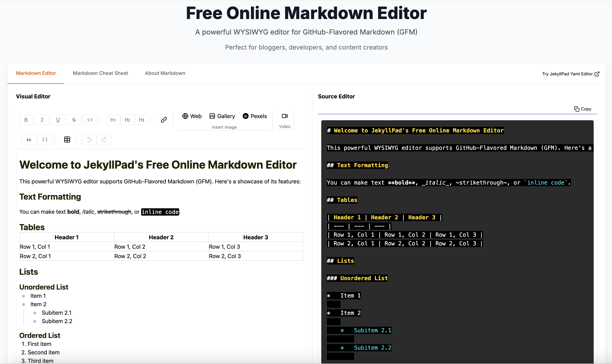
Task: Insert inline code with angle-brackets icon
Action: coord(90,120)
